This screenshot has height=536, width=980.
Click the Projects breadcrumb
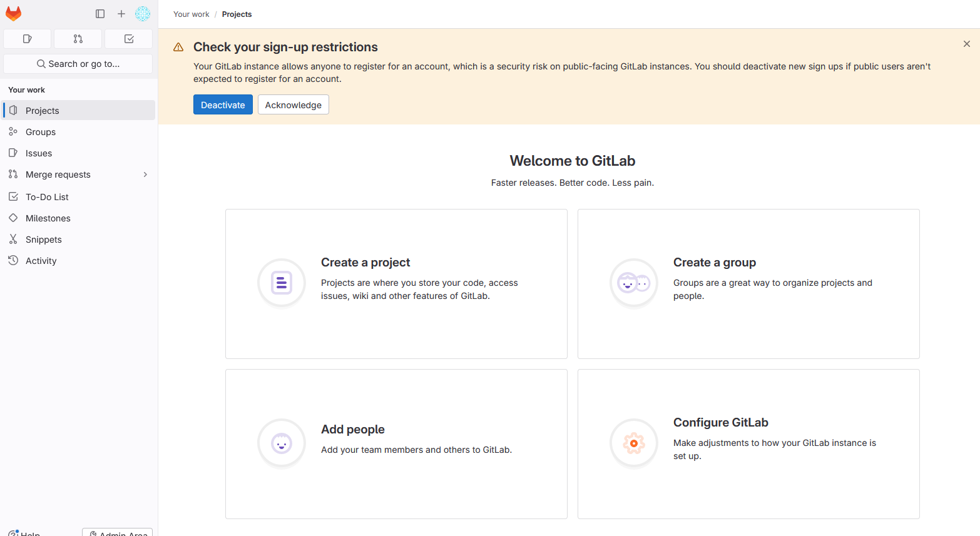(237, 14)
